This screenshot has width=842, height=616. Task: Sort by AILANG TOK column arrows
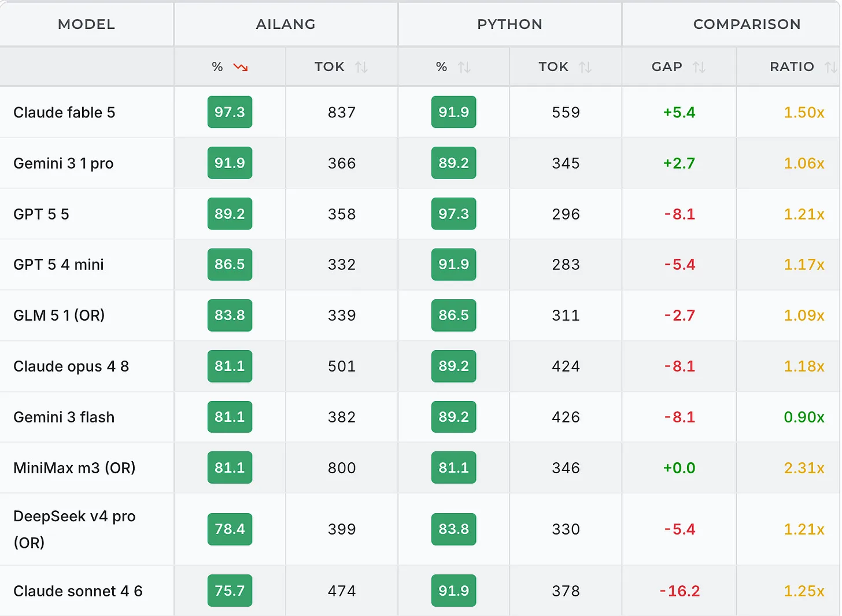[361, 67]
